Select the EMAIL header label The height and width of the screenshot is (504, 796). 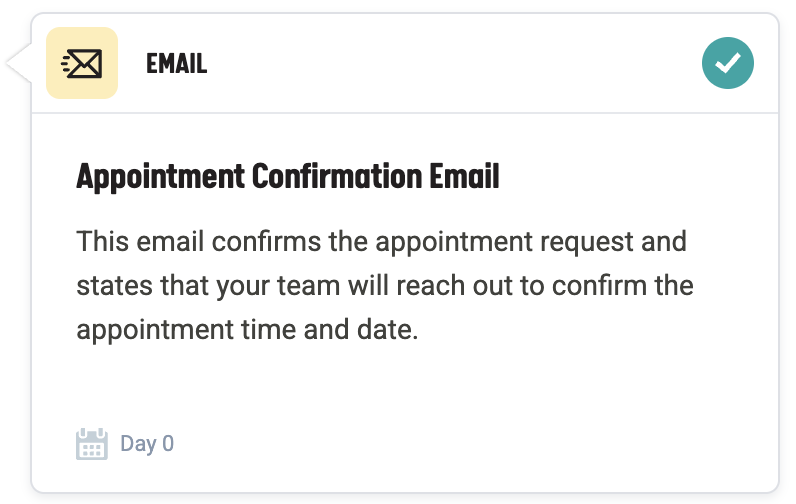176,64
